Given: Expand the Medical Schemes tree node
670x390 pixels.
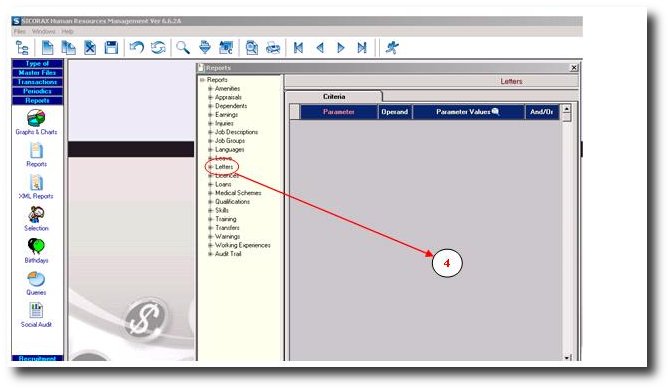Looking at the screenshot, I should (210, 193).
